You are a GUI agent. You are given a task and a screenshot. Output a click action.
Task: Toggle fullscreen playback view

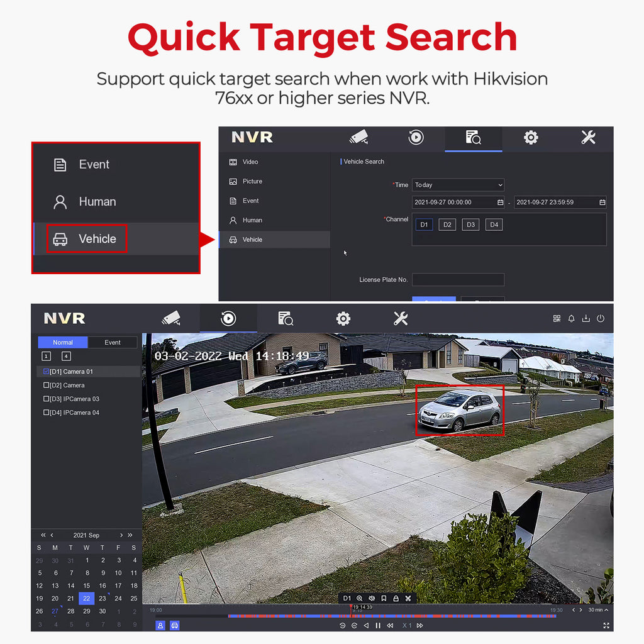pos(606,626)
